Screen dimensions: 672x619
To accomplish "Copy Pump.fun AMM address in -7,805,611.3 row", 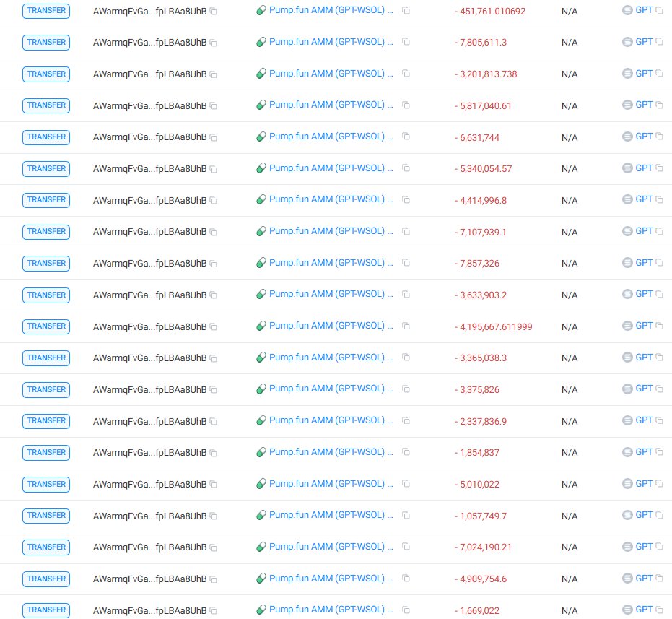I will coord(406,42).
